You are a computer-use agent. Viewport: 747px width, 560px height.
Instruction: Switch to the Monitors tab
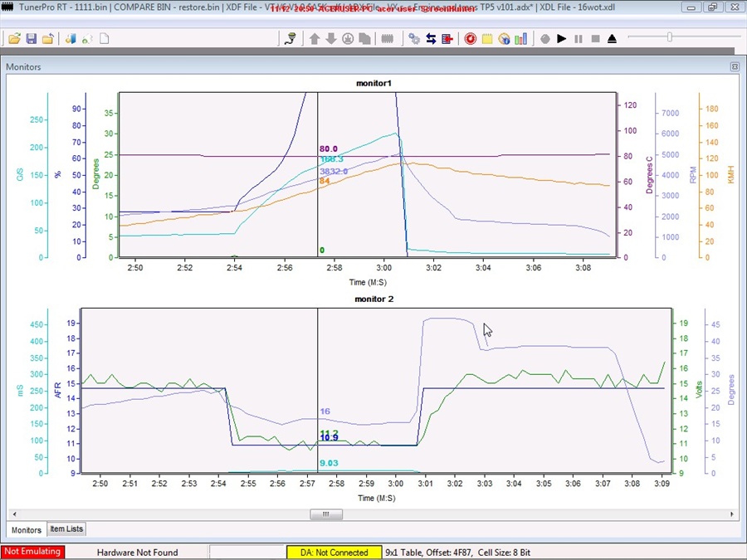pyautogui.click(x=27, y=529)
